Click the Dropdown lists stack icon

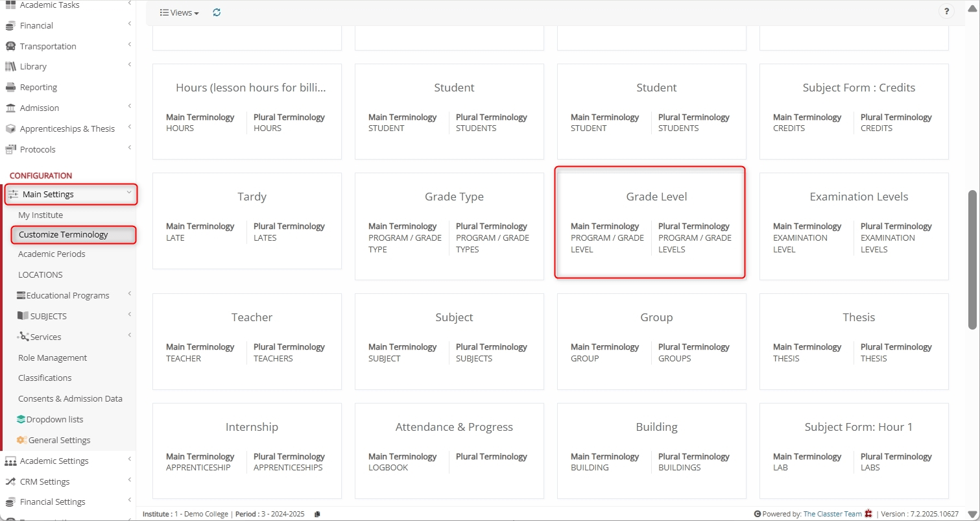[21, 419]
